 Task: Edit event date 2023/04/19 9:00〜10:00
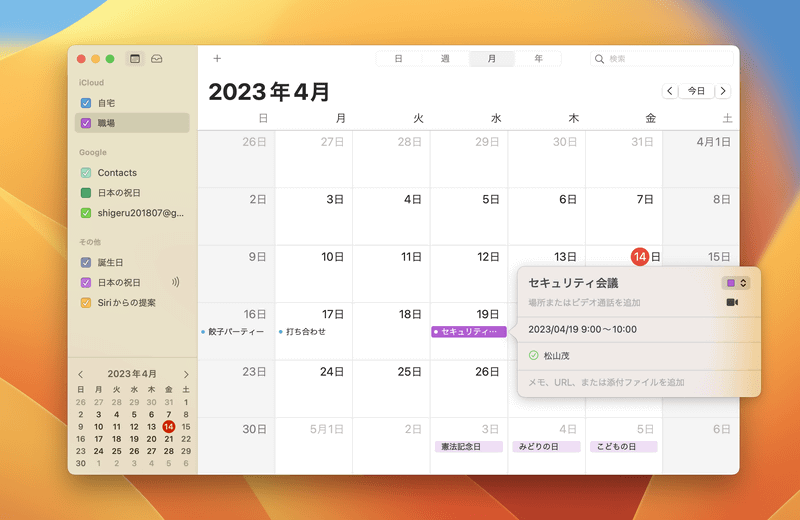point(583,329)
